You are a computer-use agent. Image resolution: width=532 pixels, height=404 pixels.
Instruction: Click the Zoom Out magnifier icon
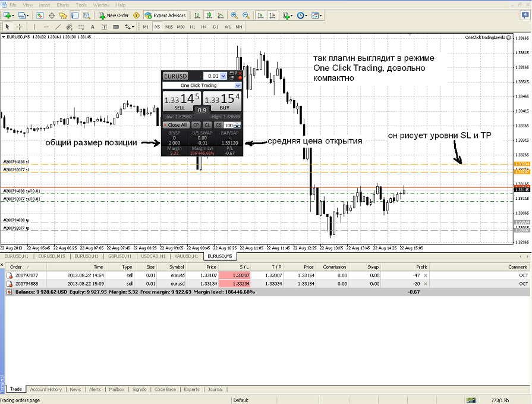tap(244, 15)
